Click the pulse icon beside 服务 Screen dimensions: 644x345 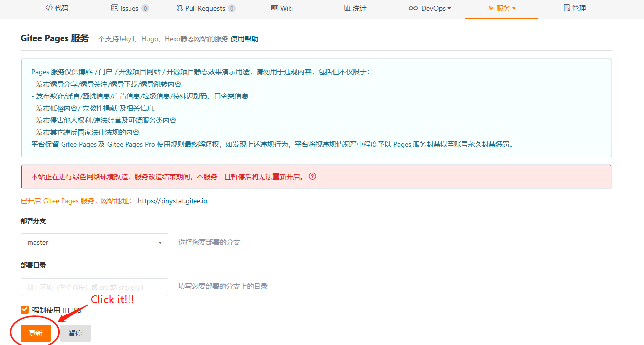tap(490, 8)
